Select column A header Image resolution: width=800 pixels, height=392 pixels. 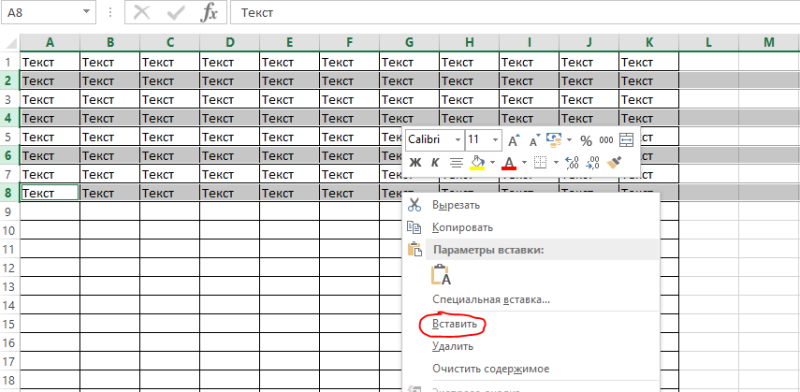[x=50, y=43]
